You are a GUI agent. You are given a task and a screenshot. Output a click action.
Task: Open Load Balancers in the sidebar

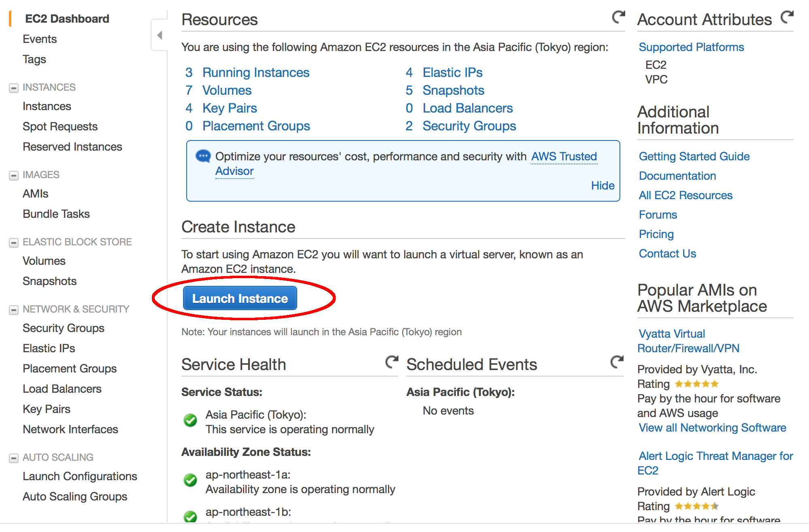62,389
